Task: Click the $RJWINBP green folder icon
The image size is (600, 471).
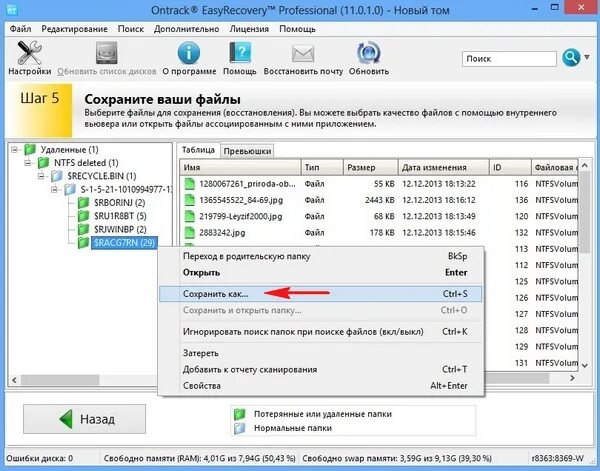Action: coord(83,230)
